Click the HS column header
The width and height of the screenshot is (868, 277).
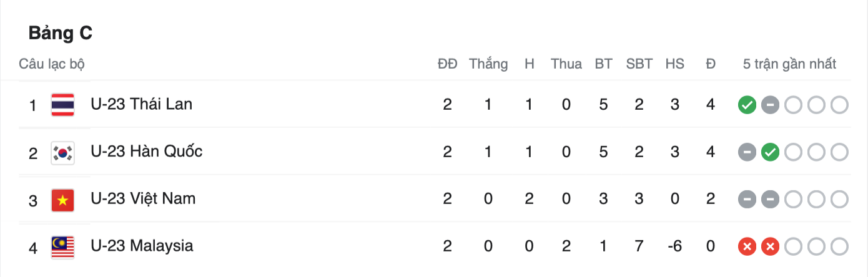click(x=674, y=64)
